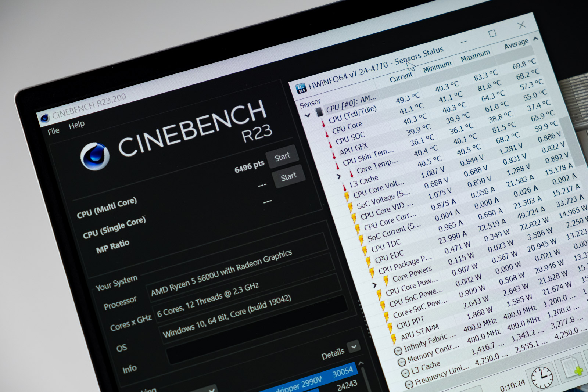
Task: Click the HWiNFO64 app icon in title bar
Action: tap(301, 88)
